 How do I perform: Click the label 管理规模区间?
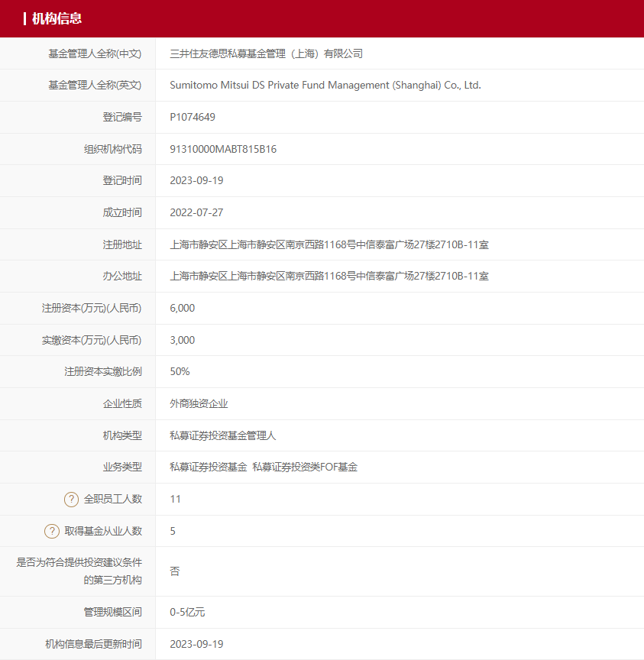[x=113, y=612]
